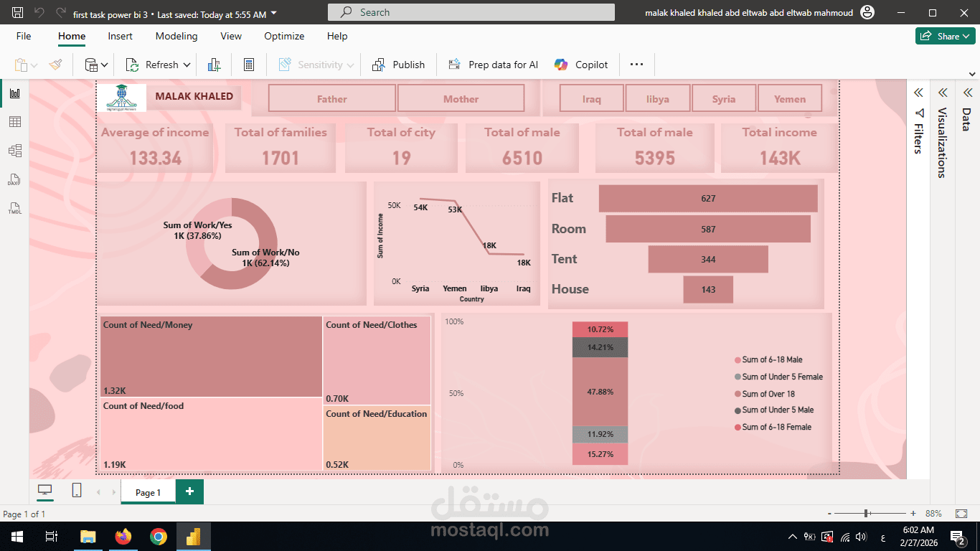Open the View ribbon tab
The height and width of the screenshot is (551, 980).
tap(231, 36)
